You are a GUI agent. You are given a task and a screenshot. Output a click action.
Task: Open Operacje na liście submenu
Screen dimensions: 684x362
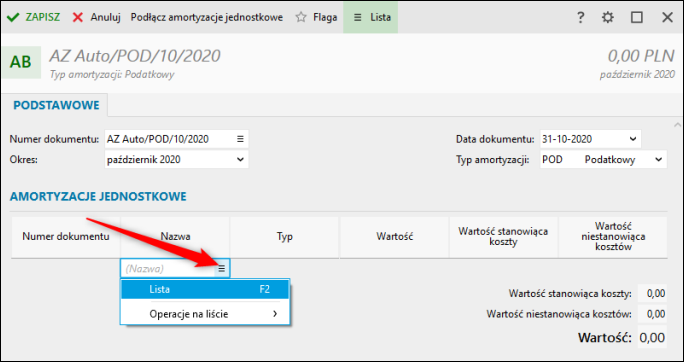[x=205, y=314]
